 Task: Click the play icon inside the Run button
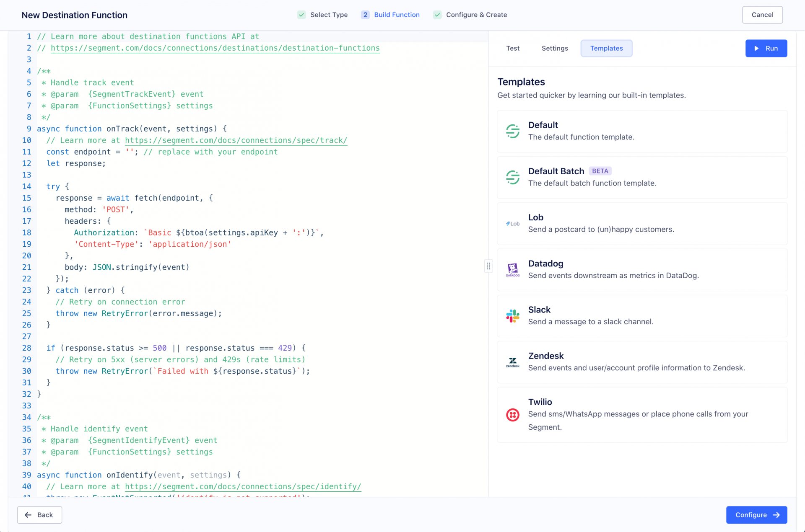coord(756,48)
